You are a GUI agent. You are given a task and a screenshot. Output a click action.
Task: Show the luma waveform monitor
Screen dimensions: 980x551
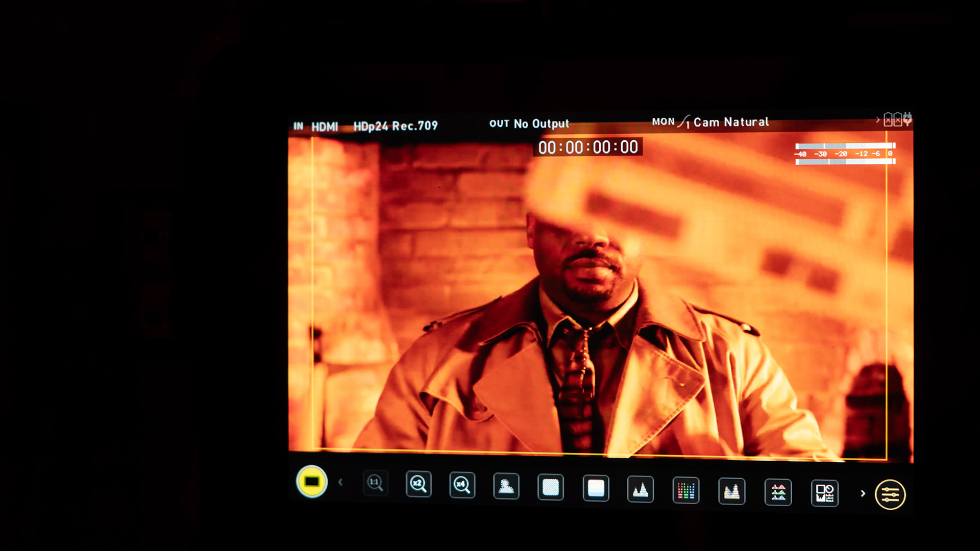(640, 490)
